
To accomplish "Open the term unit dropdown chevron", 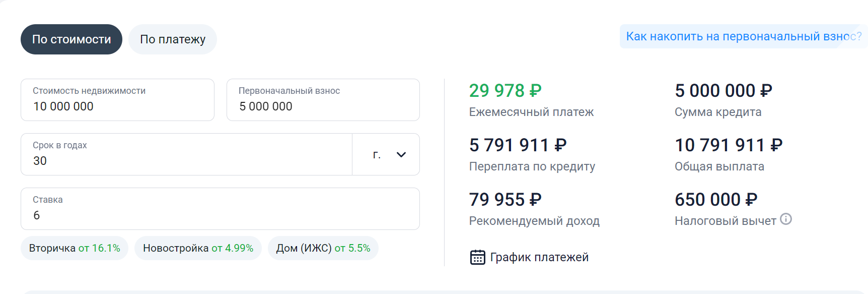I will coord(401,155).
